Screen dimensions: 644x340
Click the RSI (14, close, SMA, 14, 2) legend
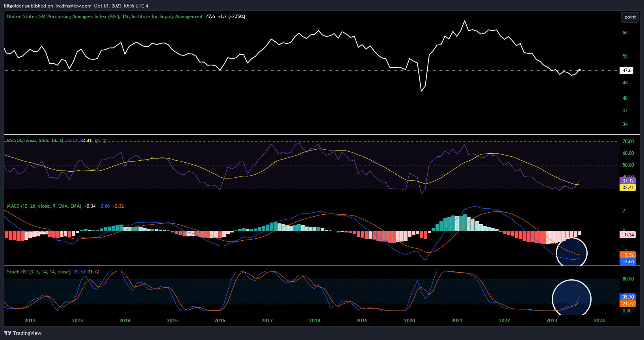pyautogui.click(x=35, y=141)
